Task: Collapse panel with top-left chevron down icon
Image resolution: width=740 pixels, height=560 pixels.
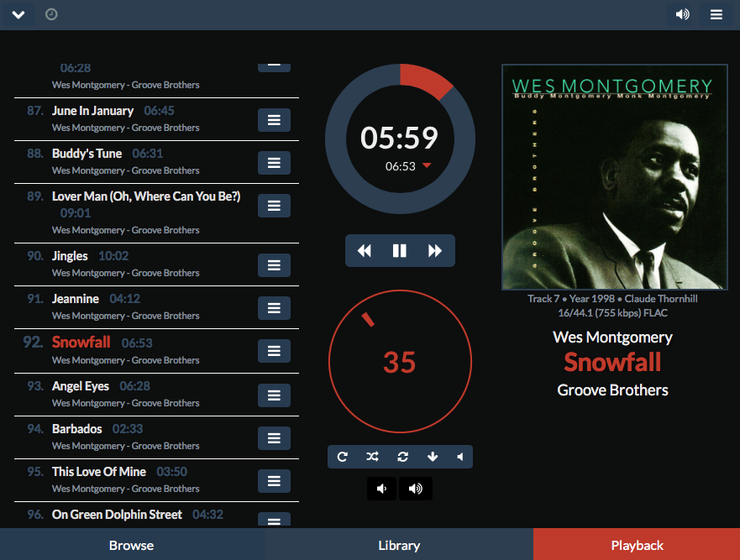Action: coord(18,14)
